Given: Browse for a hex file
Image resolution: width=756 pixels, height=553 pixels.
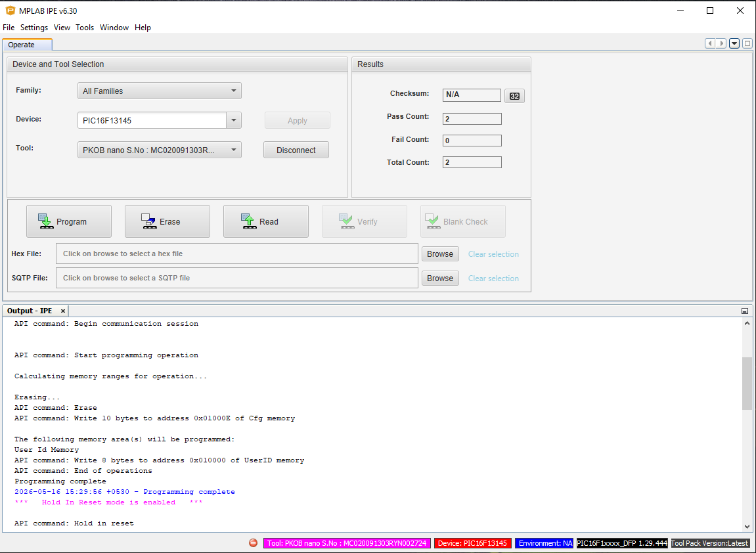Looking at the screenshot, I should (x=440, y=254).
